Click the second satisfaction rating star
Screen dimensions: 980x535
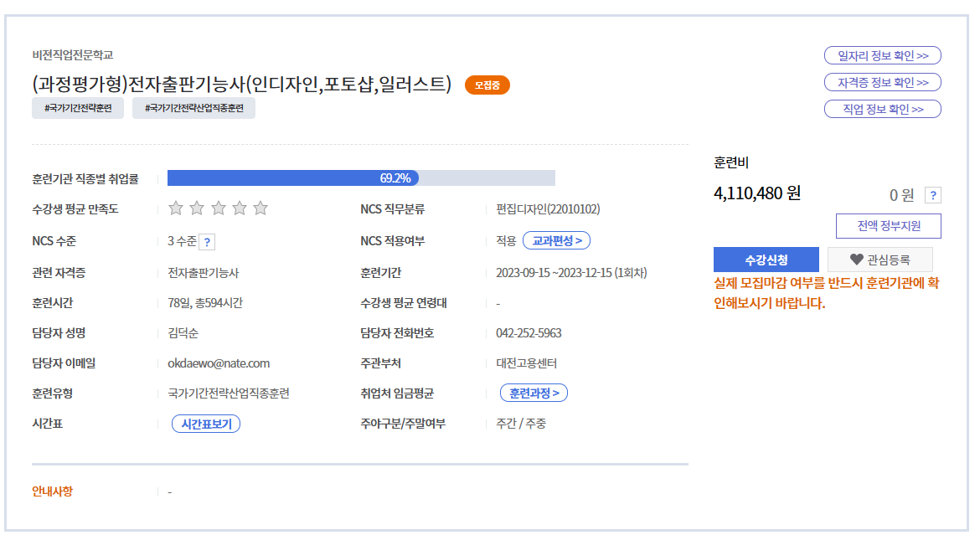[197, 208]
